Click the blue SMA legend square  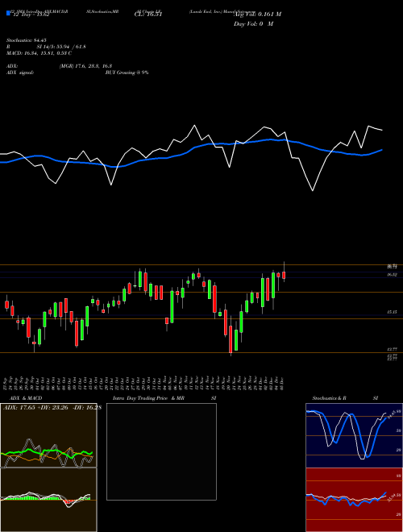[x=8, y=13]
